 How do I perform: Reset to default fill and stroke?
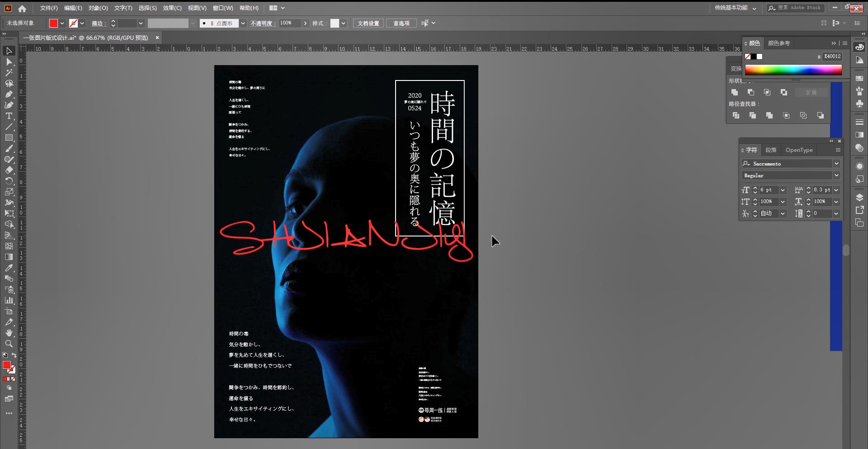[x=5, y=355]
